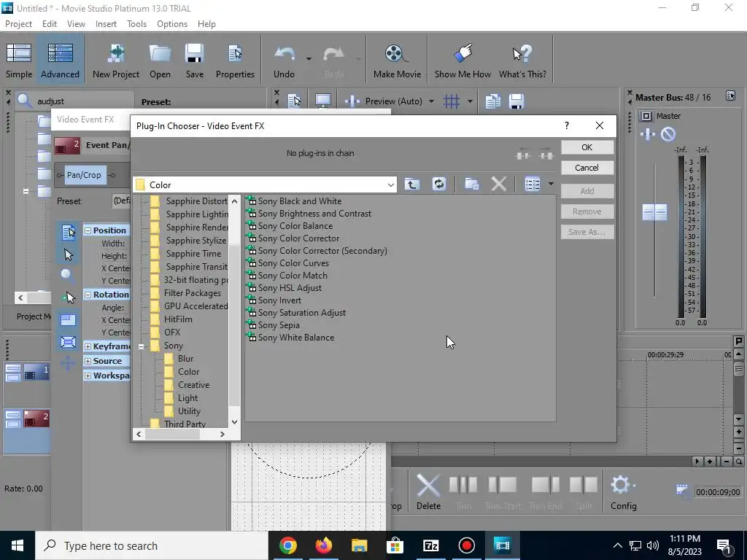Select Sony Color Curves plug-in
The height and width of the screenshot is (560, 747).
293,262
